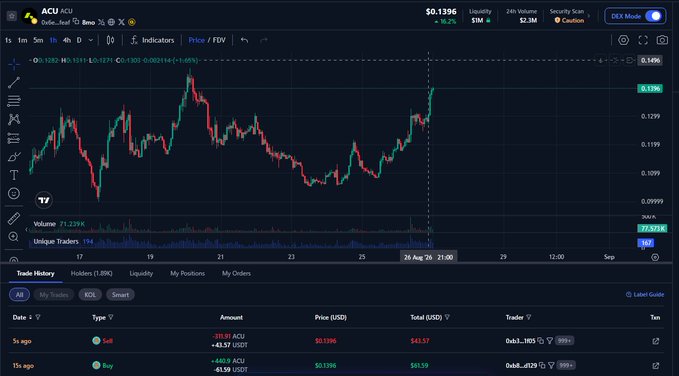Viewport: 679px width, 376px height.
Task: Filter trades by trader 0xb3...1f05
Action: coord(550,341)
